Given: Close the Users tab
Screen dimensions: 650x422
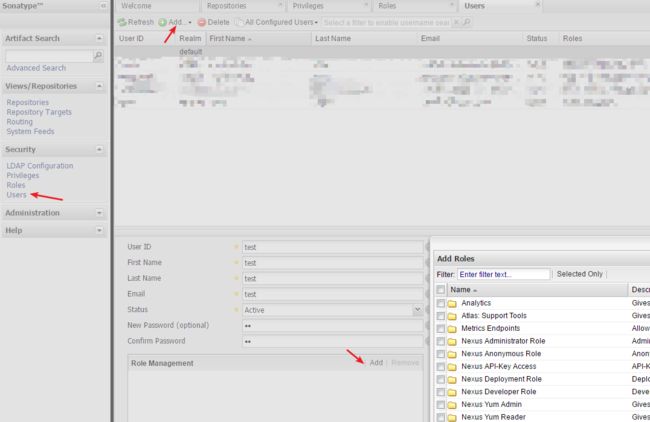Looking at the screenshot, I should (x=538, y=4).
